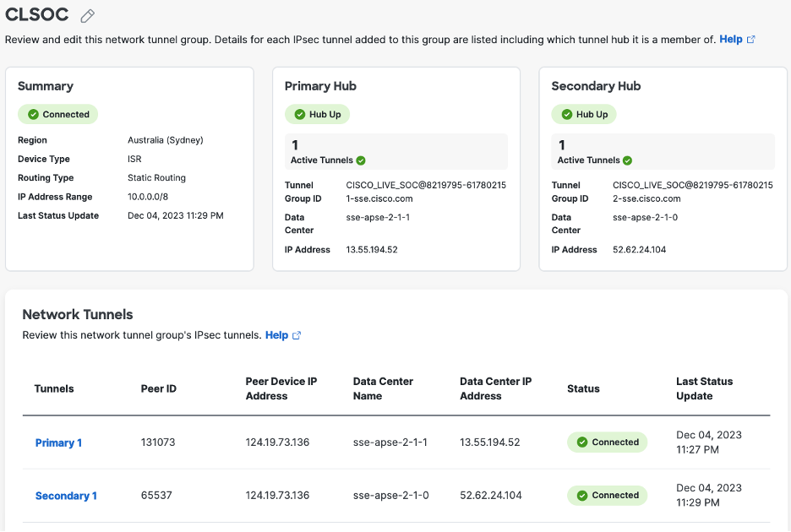This screenshot has width=791, height=532.
Task: Click the Connected status badge in Summary
Action: tap(58, 114)
